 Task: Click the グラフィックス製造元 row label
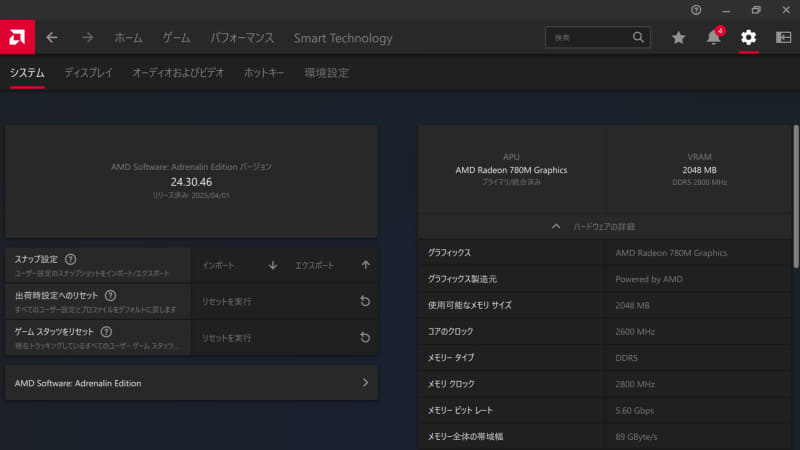462,279
